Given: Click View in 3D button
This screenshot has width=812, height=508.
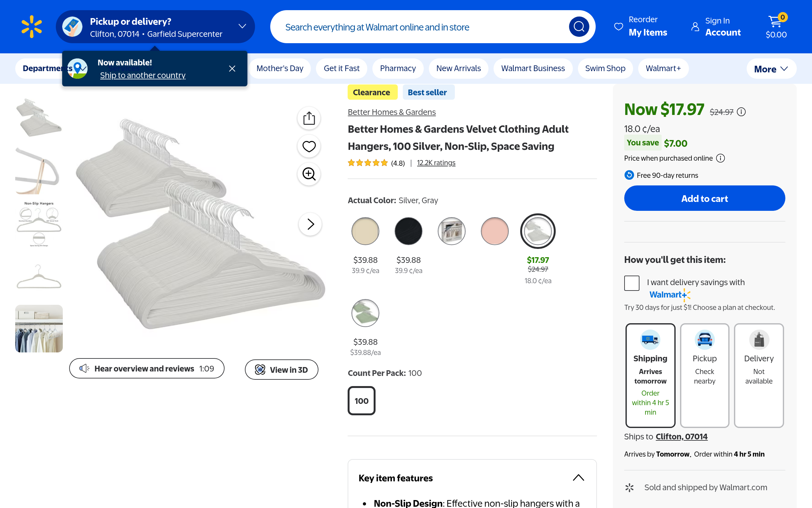Looking at the screenshot, I should 282,370.
